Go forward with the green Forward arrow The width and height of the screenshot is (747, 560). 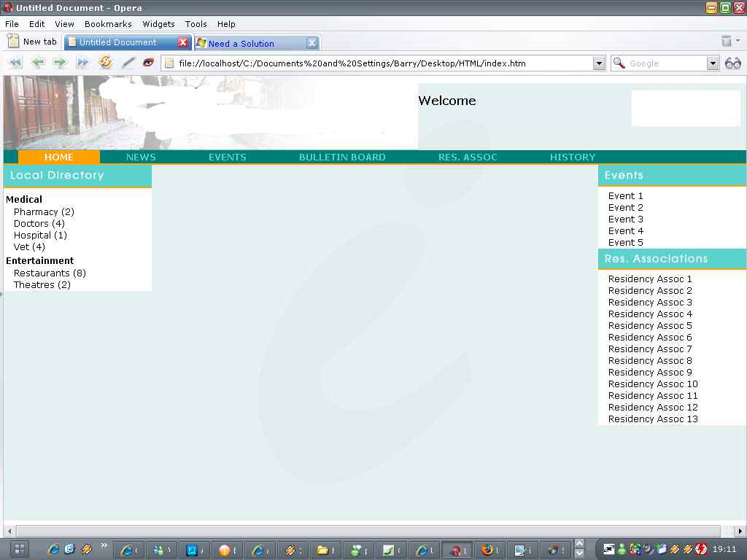[60, 63]
